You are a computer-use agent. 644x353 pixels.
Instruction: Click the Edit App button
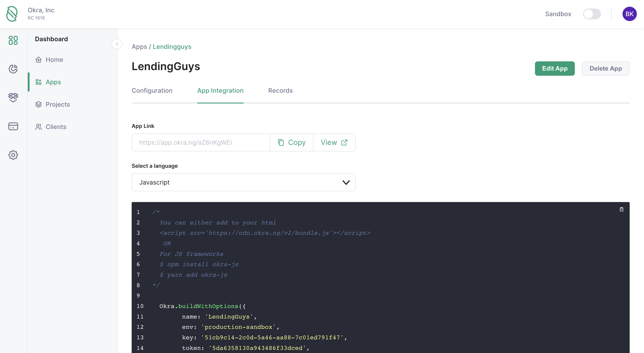coord(554,69)
